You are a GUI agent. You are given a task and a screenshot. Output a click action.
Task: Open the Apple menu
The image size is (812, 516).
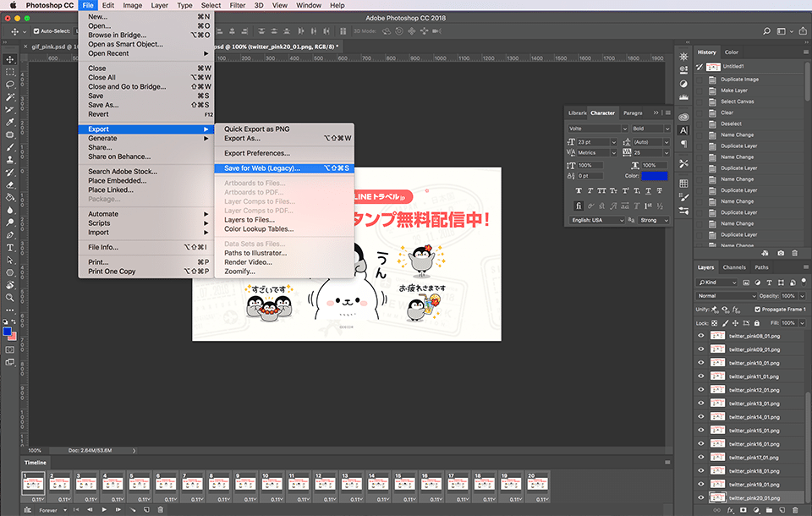click(13, 5)
